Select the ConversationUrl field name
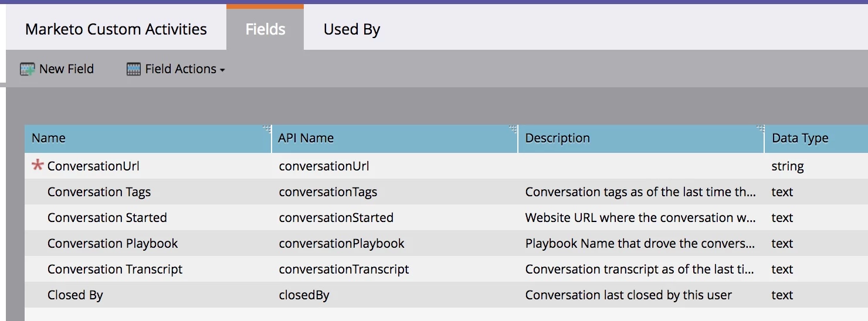Viewport: 868px width, 321px height. pos(93,166)
